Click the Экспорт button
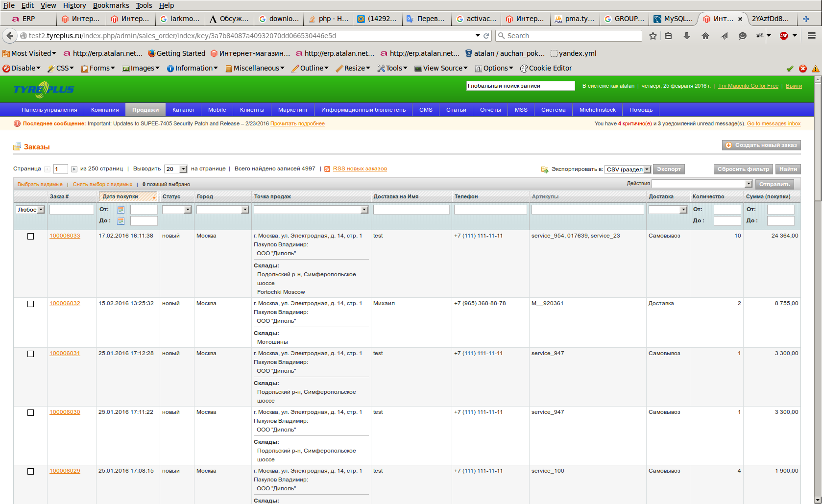 pos(669,169)
